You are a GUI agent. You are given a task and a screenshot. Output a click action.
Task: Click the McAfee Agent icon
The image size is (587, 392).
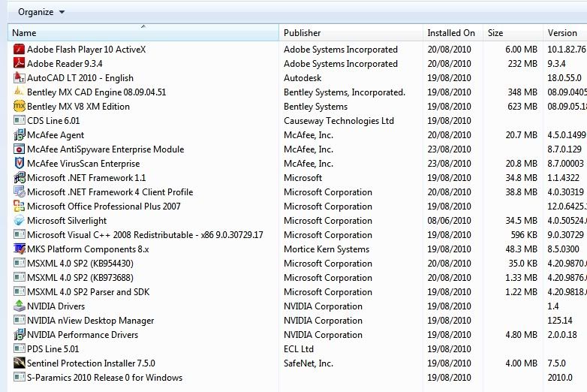[x=19, y=134]
